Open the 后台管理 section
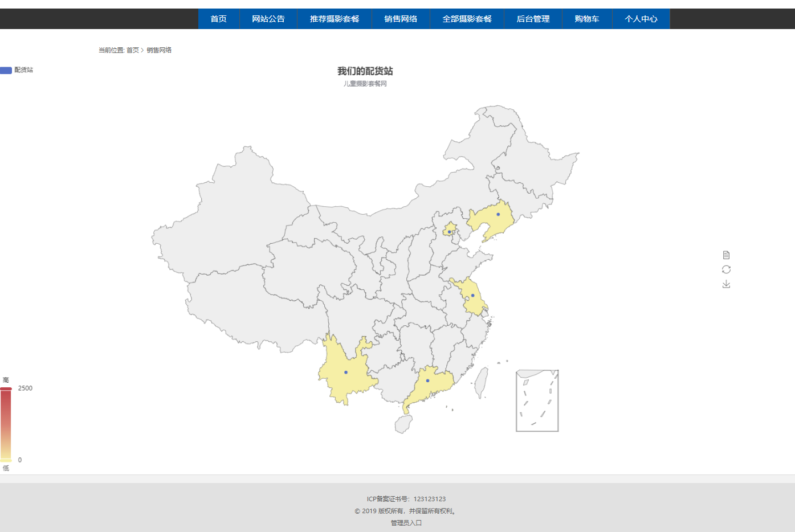 [533, 19]
